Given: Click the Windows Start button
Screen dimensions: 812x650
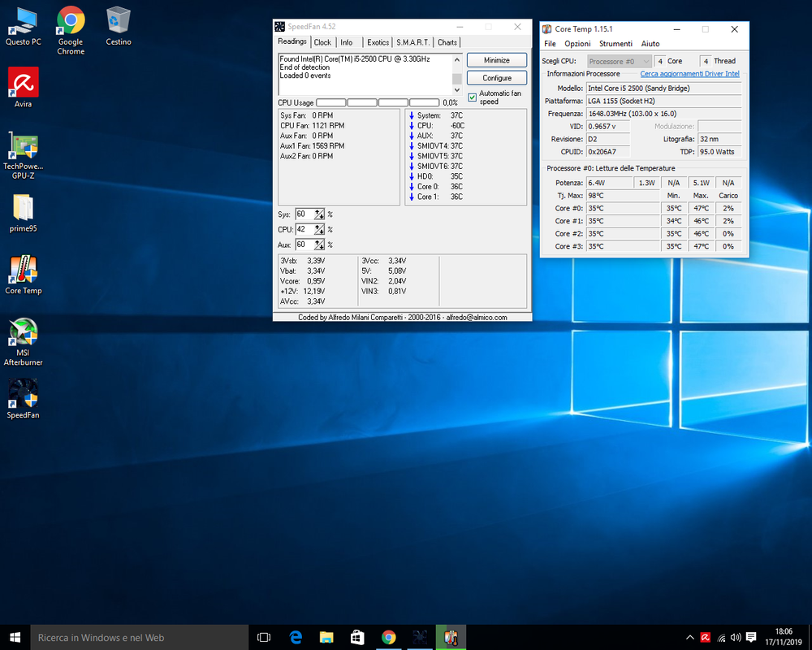Looking at the screenshot, I should 15,637.
